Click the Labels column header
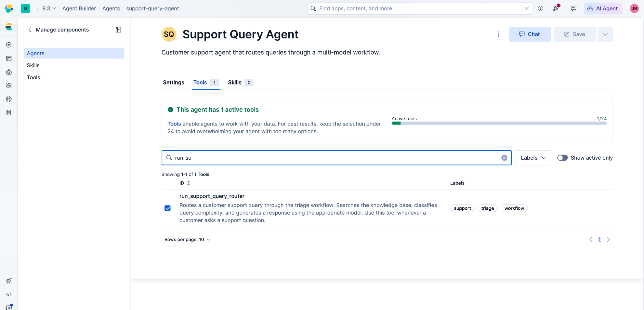This screenshot has height=310, width=644. coord(457,183)
